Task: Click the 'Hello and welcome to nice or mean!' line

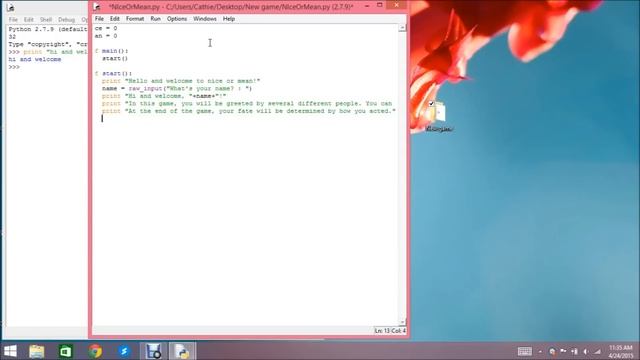Action: (x=181, y=81)
